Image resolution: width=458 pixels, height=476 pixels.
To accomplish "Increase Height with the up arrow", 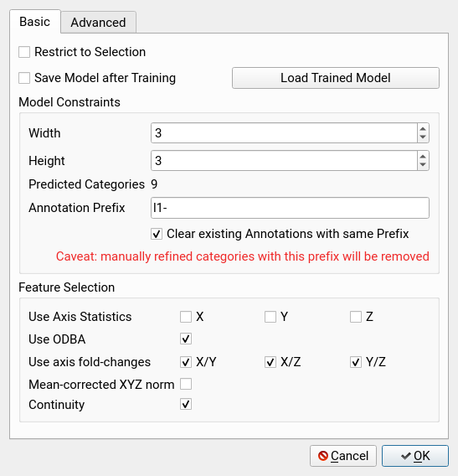I will coord(423,157).
